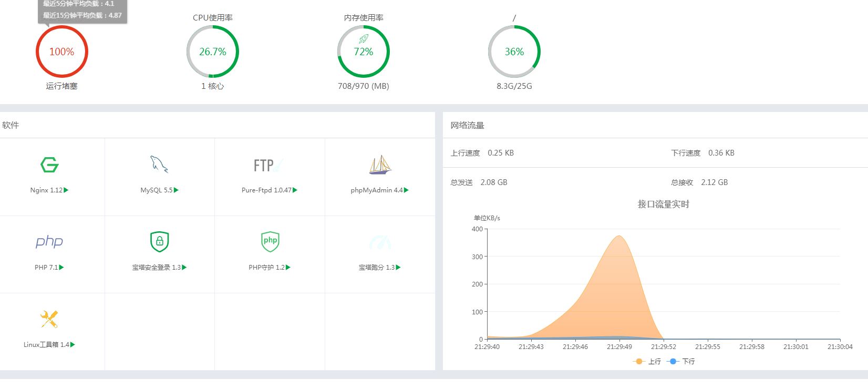Toggle the 上行 series in chart legend
This screenshot has height=389, width=868.
[x=647, y=362]
